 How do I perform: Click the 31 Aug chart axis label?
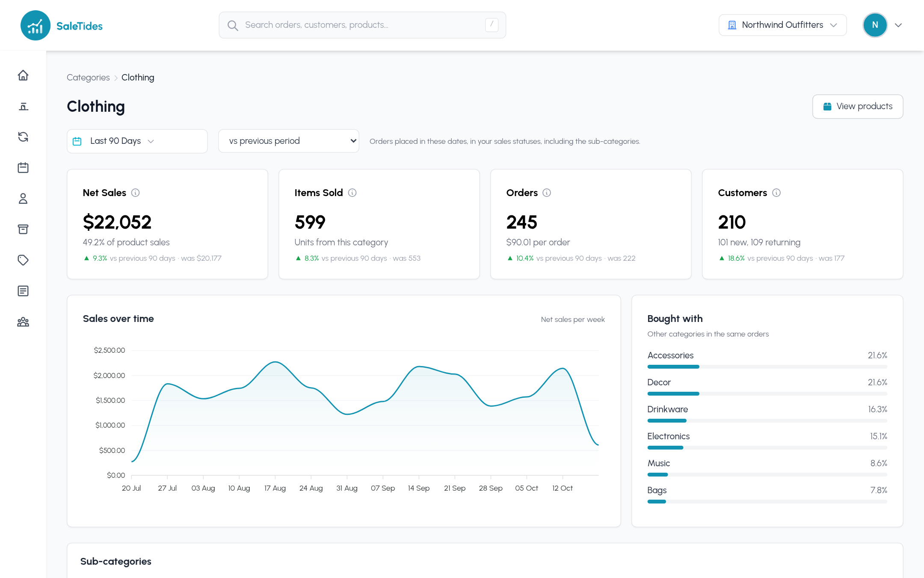pos(347,489)
